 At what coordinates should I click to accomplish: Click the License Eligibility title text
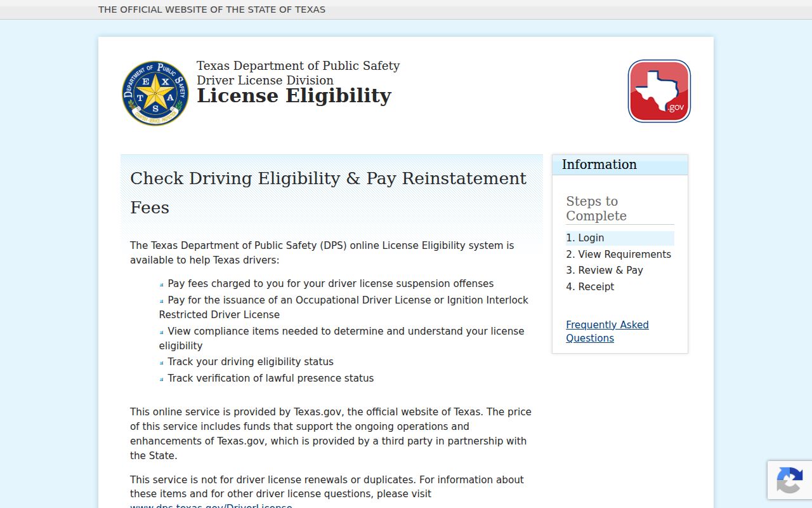(294, 96)
